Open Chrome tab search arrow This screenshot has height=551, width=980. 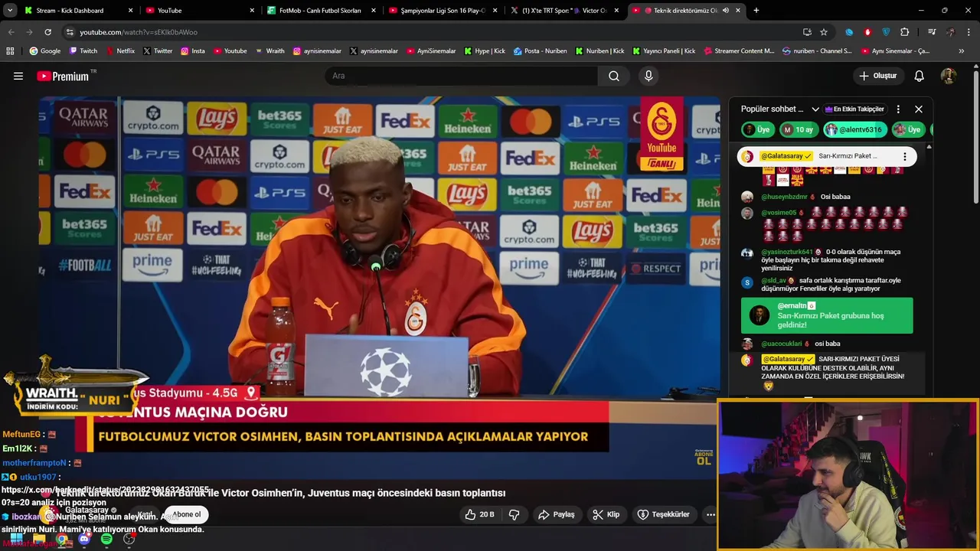(10, 11)
